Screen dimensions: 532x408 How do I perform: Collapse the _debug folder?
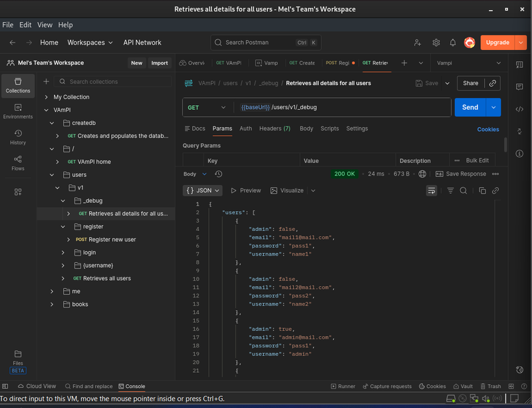[63, 200]
